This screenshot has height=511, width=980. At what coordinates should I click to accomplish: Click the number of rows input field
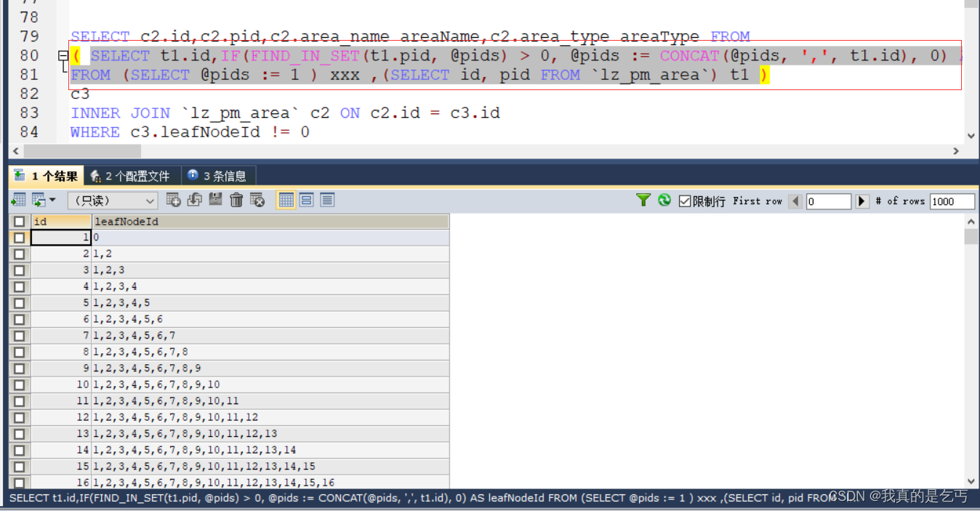[x=952, y=201]
